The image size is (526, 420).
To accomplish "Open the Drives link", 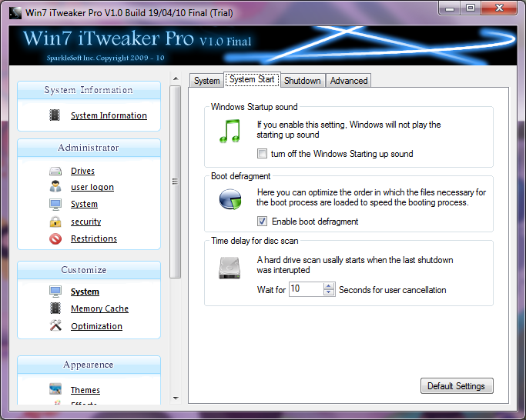I will tap(82, 171).
